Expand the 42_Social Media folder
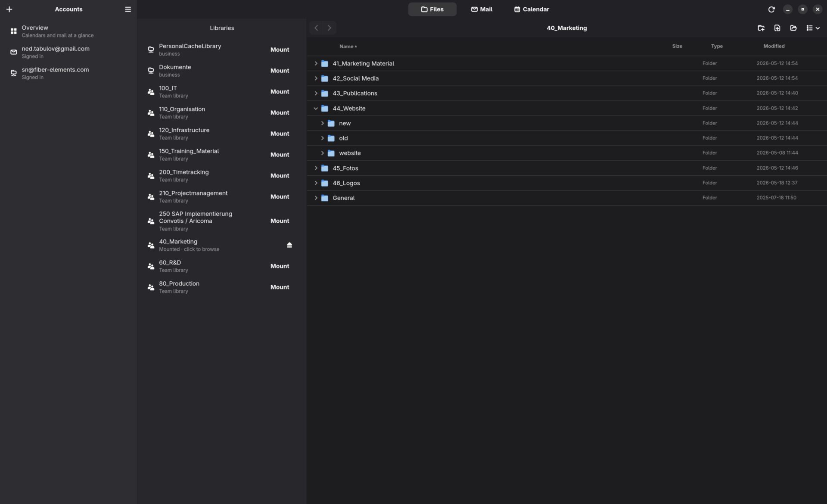The width and height of the screenshot is (827, 504). point(316,78)
